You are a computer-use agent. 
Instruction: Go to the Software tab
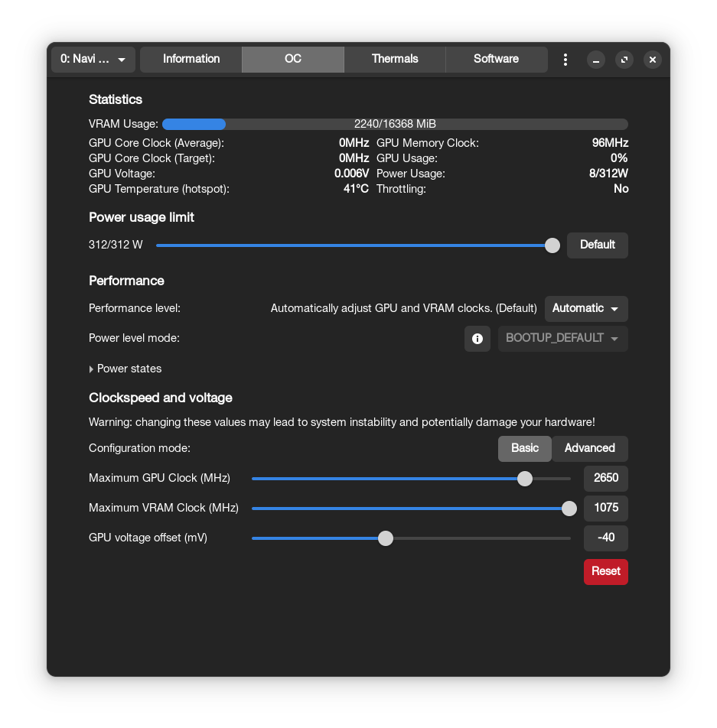(x=497, y=59)
